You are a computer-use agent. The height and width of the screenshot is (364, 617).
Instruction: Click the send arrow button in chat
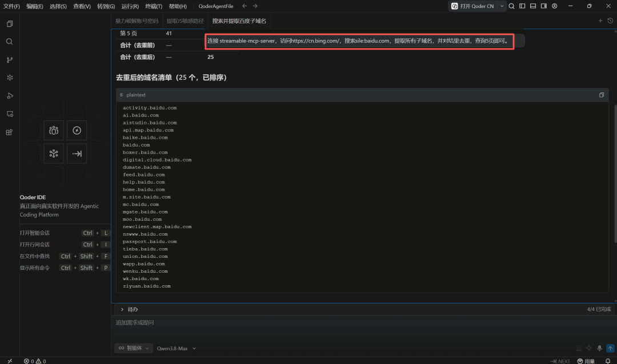coord(610,348)
